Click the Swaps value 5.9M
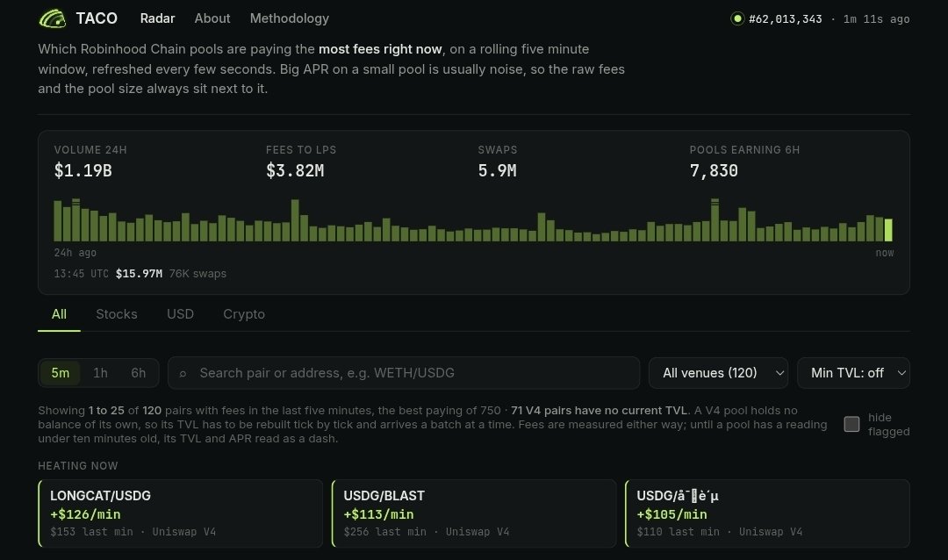 [x=497, y=171]
